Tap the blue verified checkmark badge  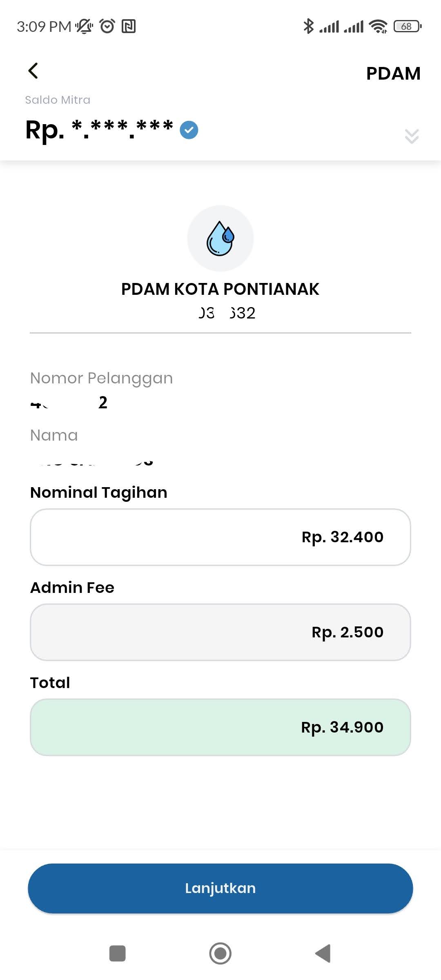(x=189, y=130)
